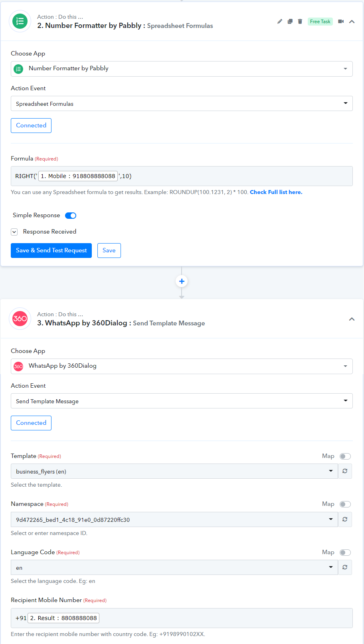Clone step 2 using the copy icon
The image size is (364, 644).
(290, 21)
